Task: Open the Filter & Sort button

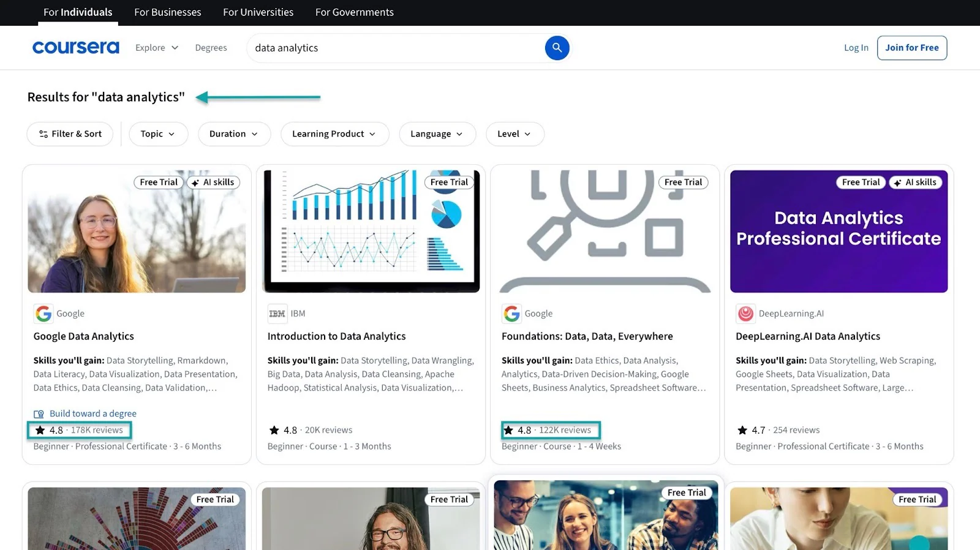Action: pyautogui.click(x=70, y=134)
